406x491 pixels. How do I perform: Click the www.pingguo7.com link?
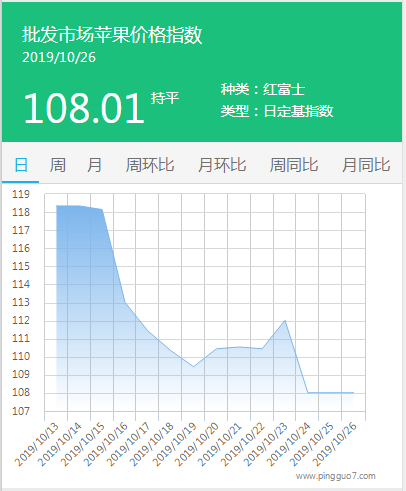(x=336, y=476)
